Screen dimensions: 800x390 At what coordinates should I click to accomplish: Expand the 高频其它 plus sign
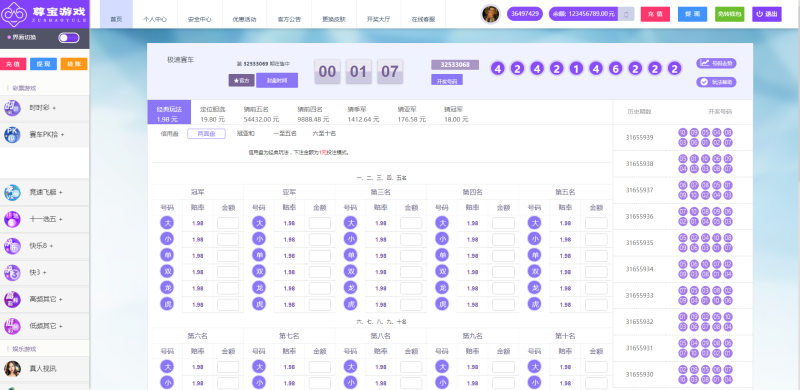click(x=61, y=299)
